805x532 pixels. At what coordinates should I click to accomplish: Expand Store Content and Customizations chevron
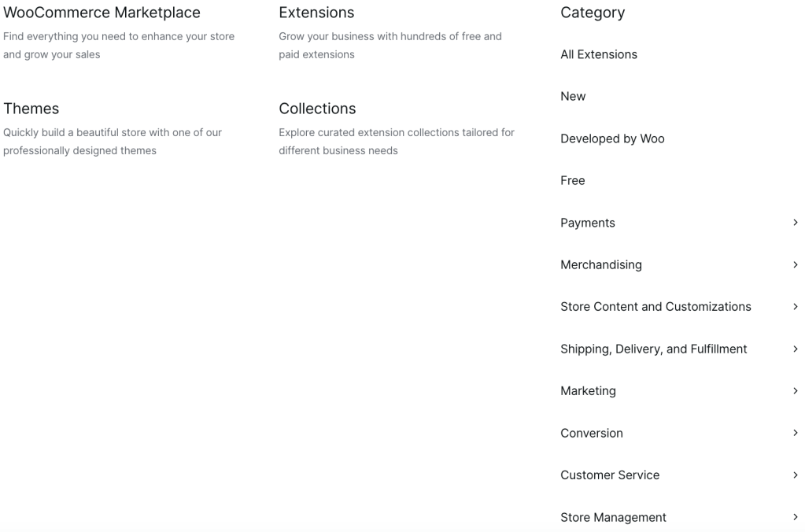tap(796, 307)
